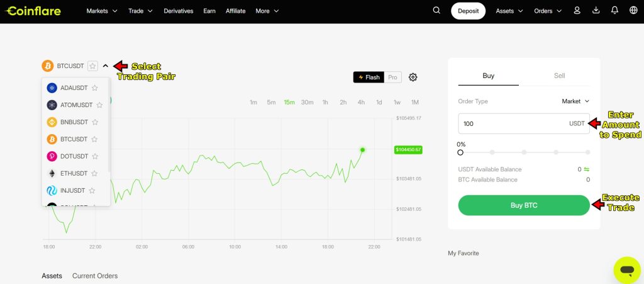Select the 1h timeframe
The image size is (644, 284).
(x=325, y=103)
